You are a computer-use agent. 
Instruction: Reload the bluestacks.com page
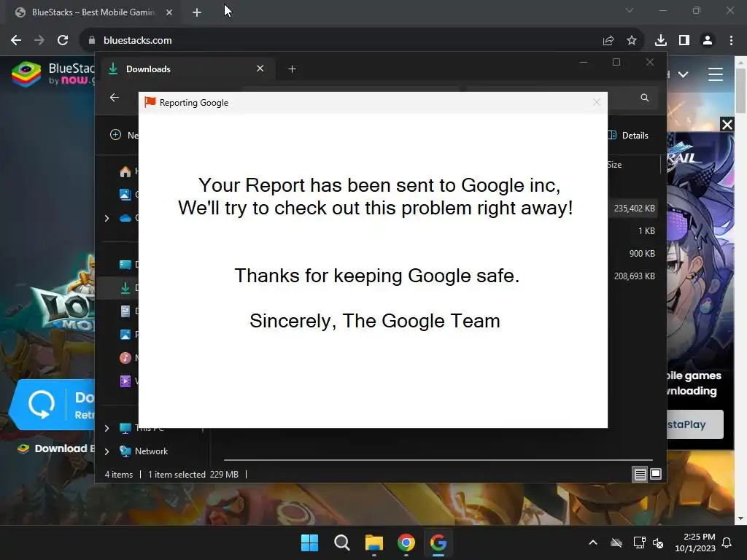tap(63, 41)
